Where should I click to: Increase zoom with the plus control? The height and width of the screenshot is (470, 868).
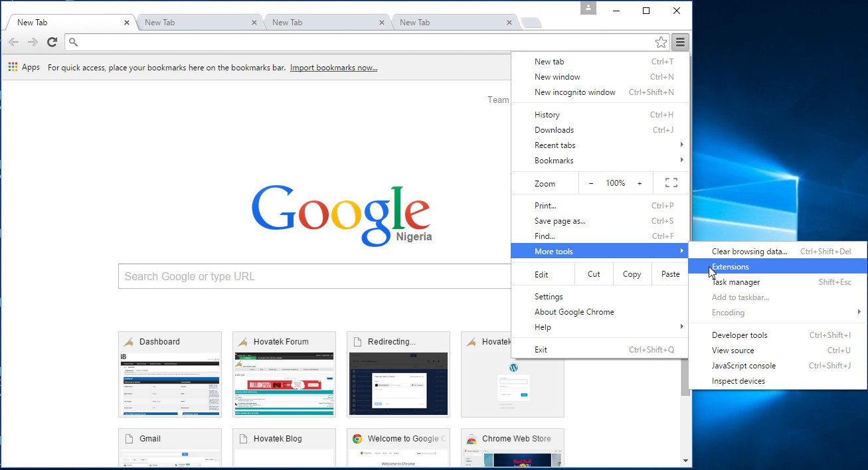640,183
